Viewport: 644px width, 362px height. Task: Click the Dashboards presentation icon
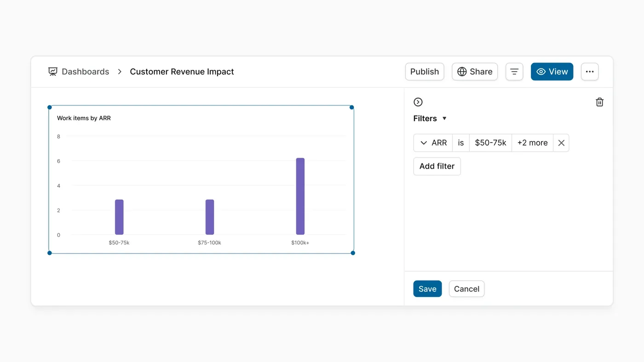(53, 72)
